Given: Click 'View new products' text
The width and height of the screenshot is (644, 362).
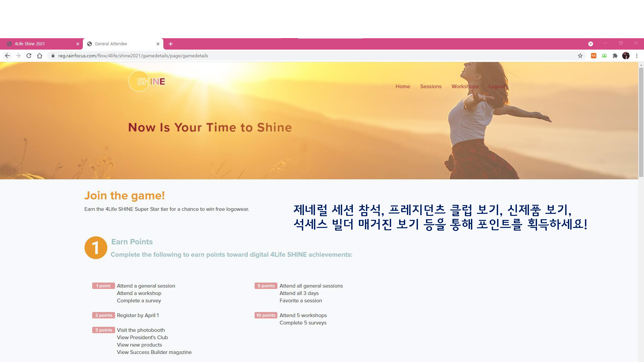Looking at the screenshot, I should [x=139, y=345].
